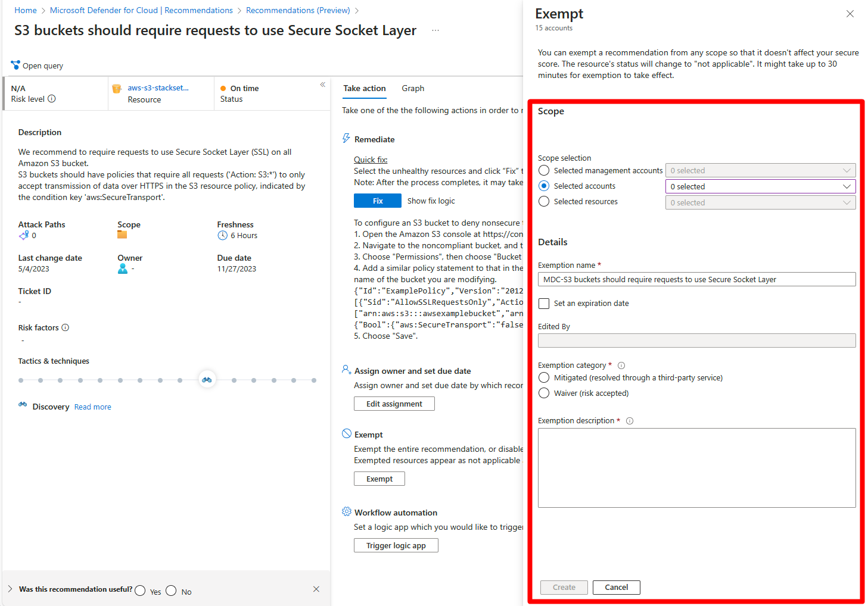The height and width of the screenshot is (606, 868).
Task: Go to Home breadcrumb
Action: [x=26, y=10]
